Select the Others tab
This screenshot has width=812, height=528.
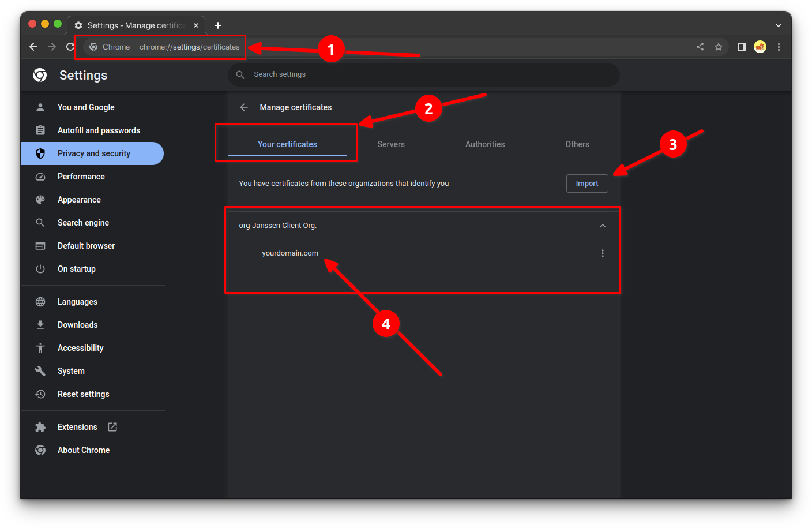(577, 144)
